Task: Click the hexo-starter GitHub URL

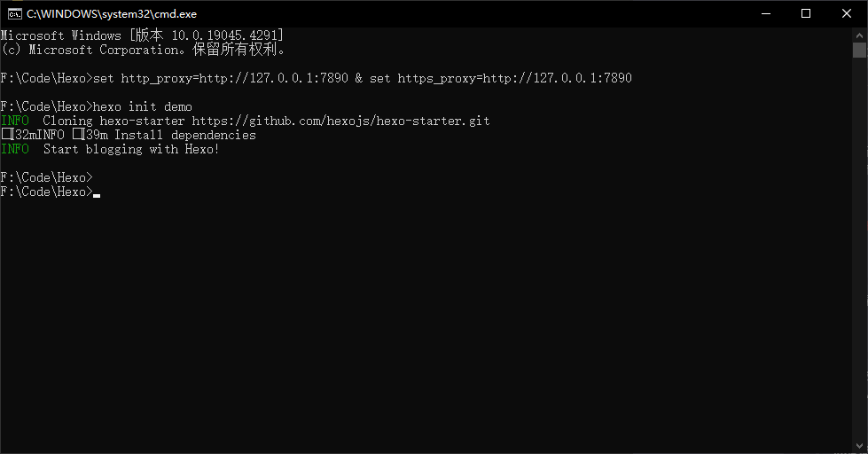Action: click(x=340, y=121)
